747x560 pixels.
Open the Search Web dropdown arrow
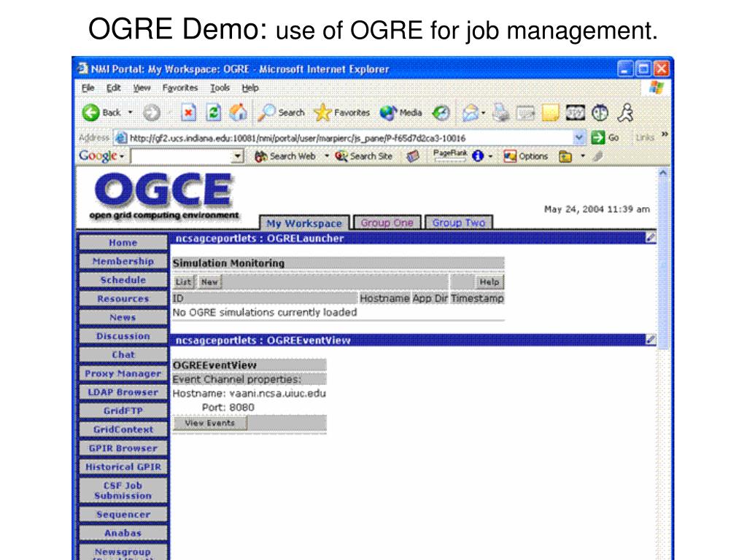[x=326, y=156]
